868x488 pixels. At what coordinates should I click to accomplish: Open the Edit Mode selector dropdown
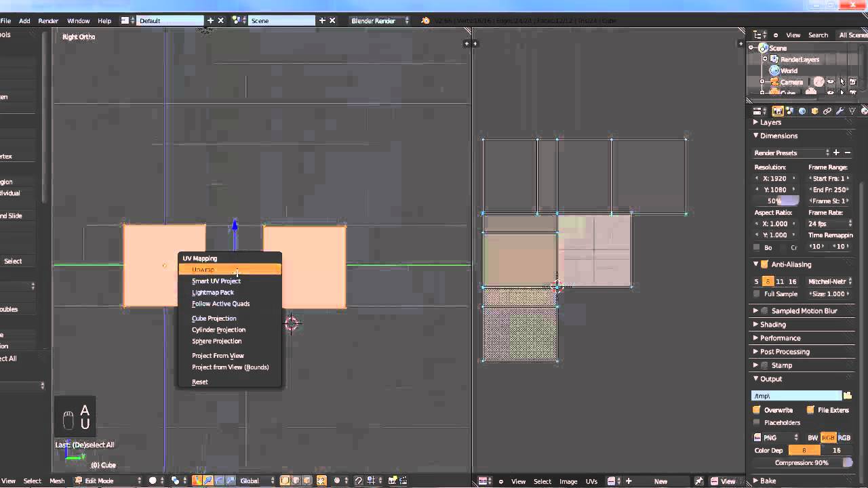pyautogui.click(x=107, y=481)
